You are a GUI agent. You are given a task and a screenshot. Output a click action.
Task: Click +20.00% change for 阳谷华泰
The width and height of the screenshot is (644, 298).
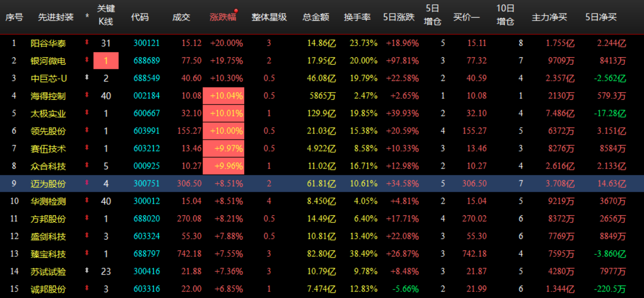[226, 44]
